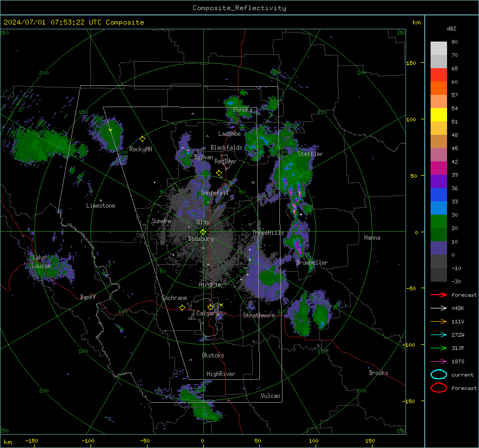Screen dimensions: 479x448
Task: Click the white 04DK arrow legend icon
Action: 439,308
